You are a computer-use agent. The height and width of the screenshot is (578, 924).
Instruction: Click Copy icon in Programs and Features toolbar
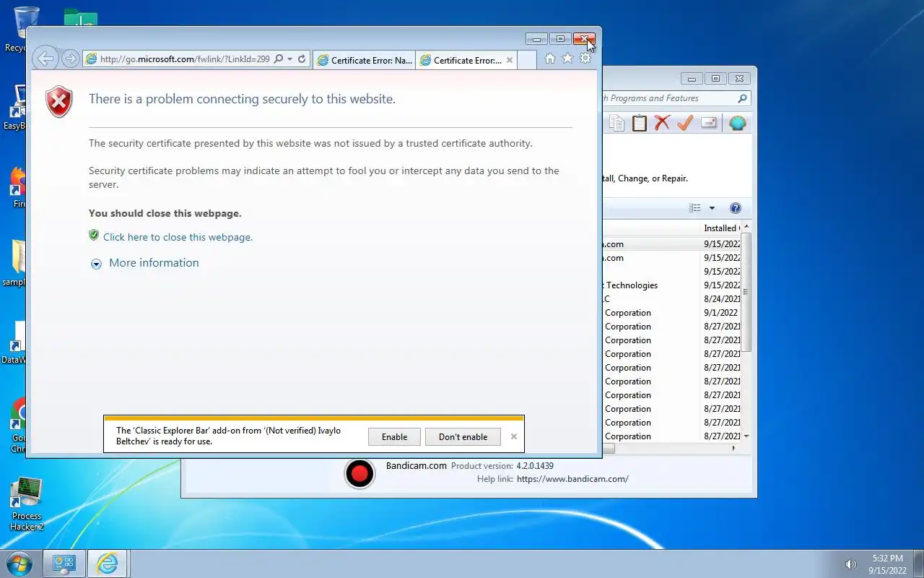[616, 123]
